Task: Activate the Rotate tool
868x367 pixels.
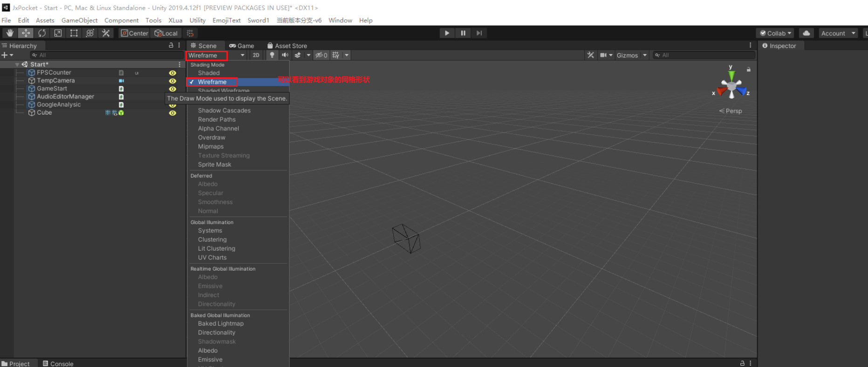Action: tap(42, 33)
